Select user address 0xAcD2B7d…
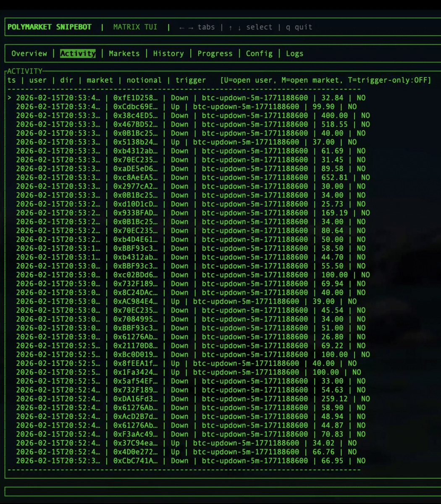This screenshot has width=441, height=504. 136,417
